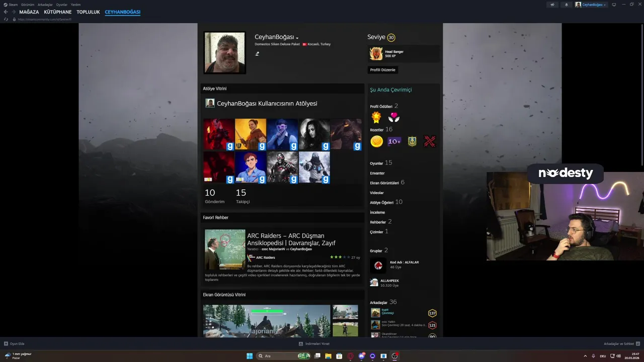Switch to Big Picture mode icon

point(614,5)
